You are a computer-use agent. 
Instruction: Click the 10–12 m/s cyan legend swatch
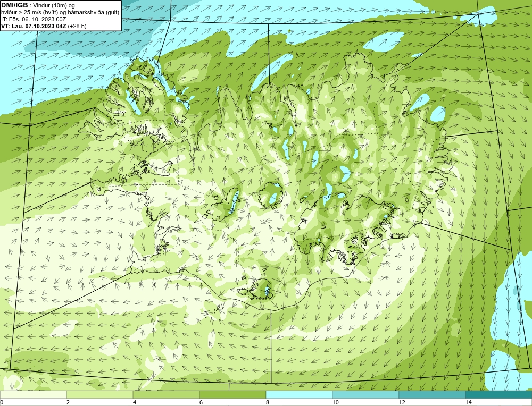tap(366, 394)
